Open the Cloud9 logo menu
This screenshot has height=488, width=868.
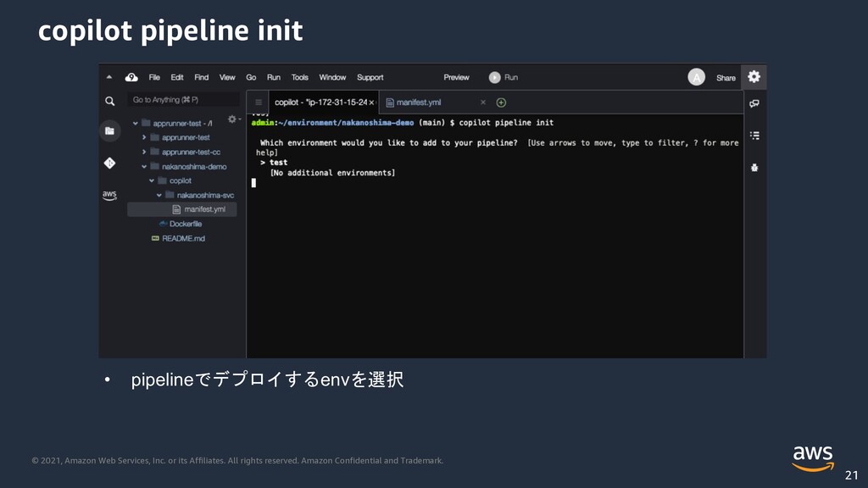pos(131,77)
